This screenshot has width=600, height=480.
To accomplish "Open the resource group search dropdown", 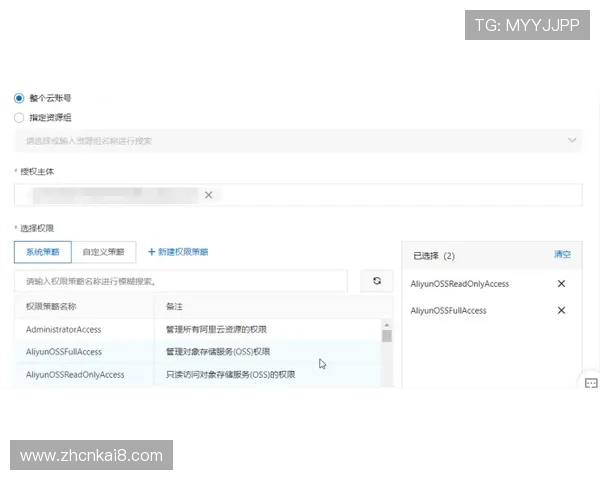I will tap(298, 141).
